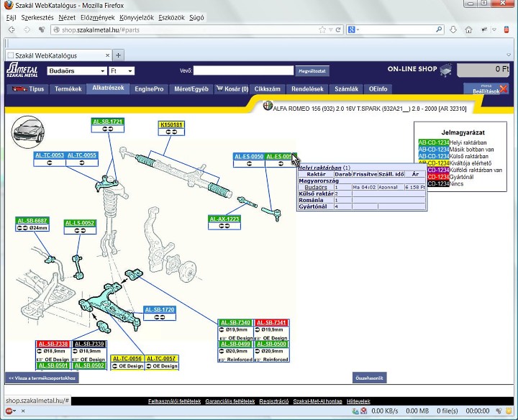Open the Típus tab
The width and height of the screenshot is (518, 420).
pos(28,89)
